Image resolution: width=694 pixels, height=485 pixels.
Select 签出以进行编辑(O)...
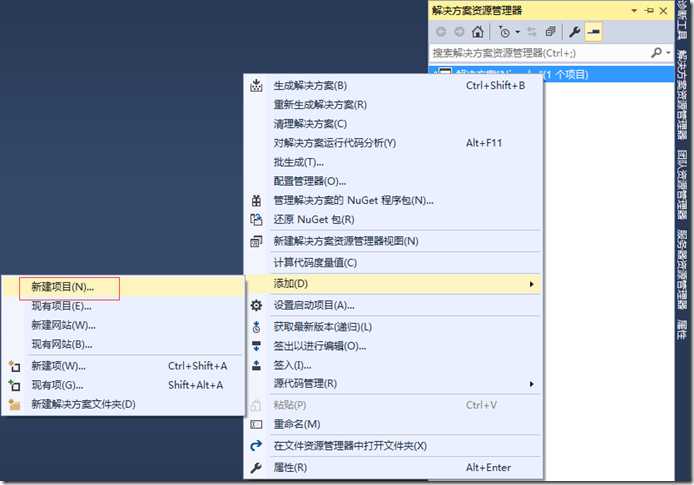(x=393, y=346)
